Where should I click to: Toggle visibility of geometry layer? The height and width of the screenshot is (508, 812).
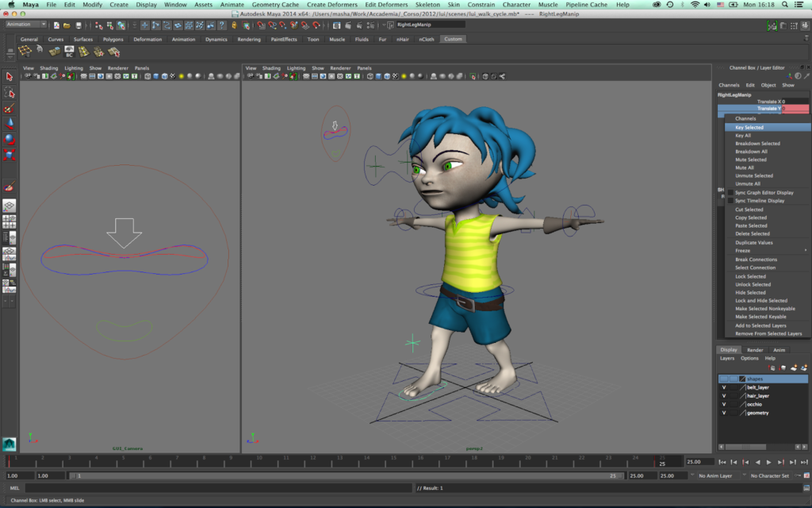[724, 413]
